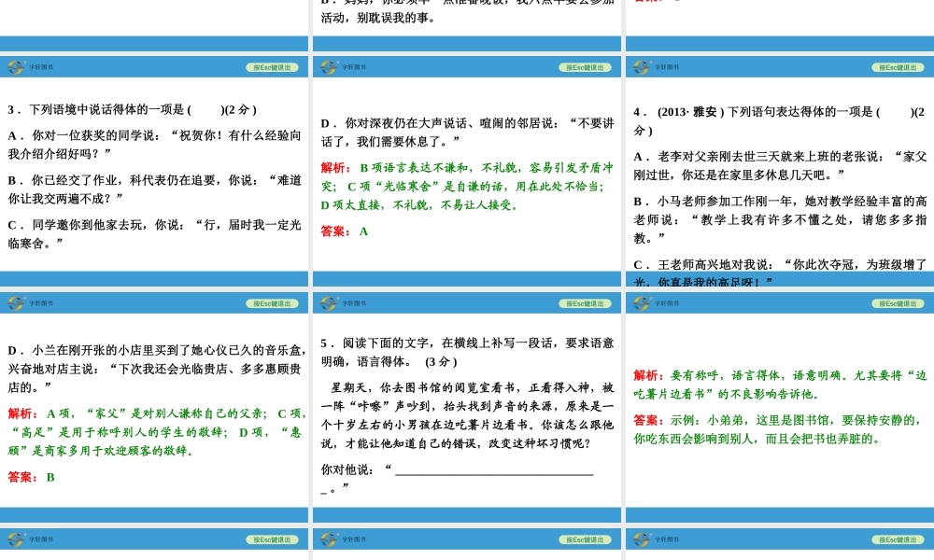Viewport: 934px width, 560px height.
Task: Click 按Esc键退出 on the 答案：示例 slide
Action: 898,304
